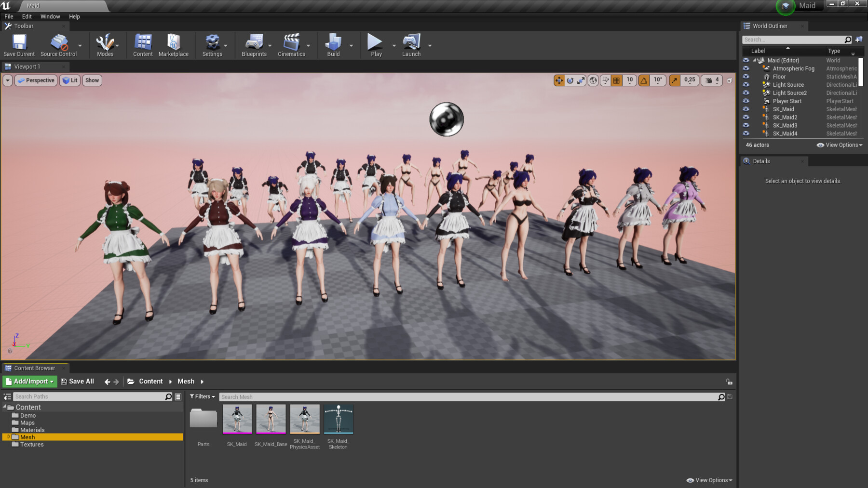Image resolution: width=868 pixels, height=488 pixels.
Task: Open View Options in the World Outliner
Action: point(839,145)
